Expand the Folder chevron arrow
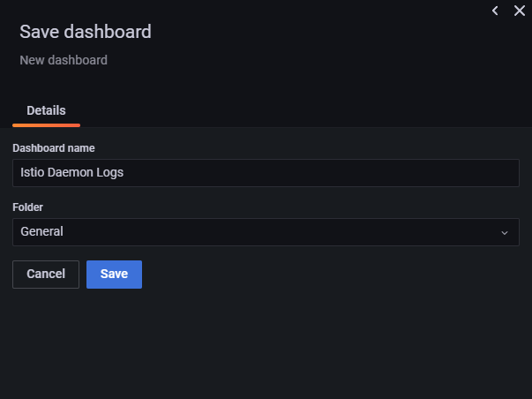Screen dimensions: 532x399 pos(505,233)
